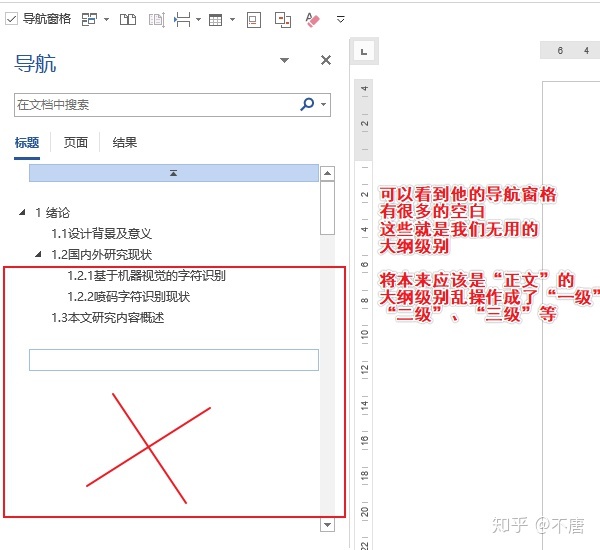Screen dimensions: 600x550
Task: Open the customize quick access toolbar dropdown
Action: coord(341,19)
